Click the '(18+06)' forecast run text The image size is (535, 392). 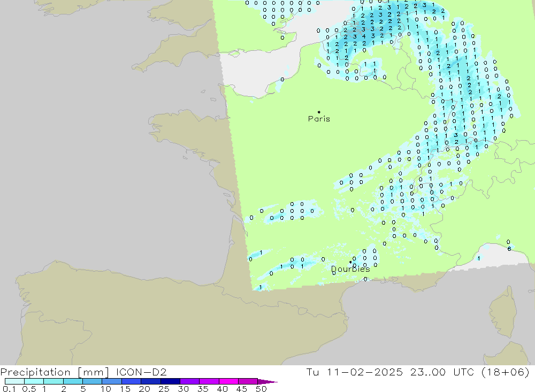506,372
